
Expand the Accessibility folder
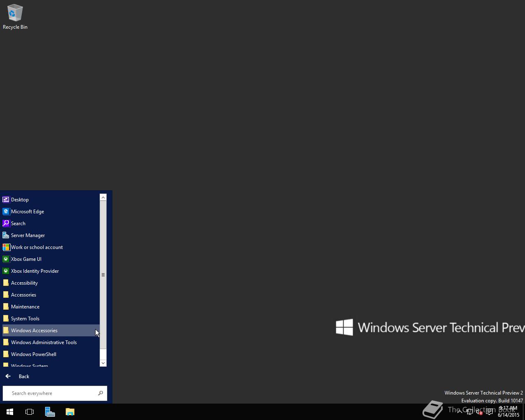(51, 283)
